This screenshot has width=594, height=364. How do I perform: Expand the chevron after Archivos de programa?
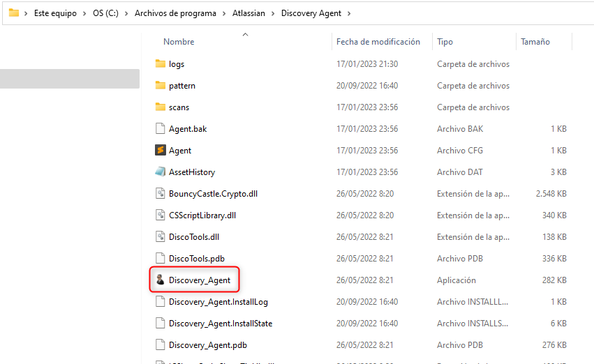click(224, 13)
